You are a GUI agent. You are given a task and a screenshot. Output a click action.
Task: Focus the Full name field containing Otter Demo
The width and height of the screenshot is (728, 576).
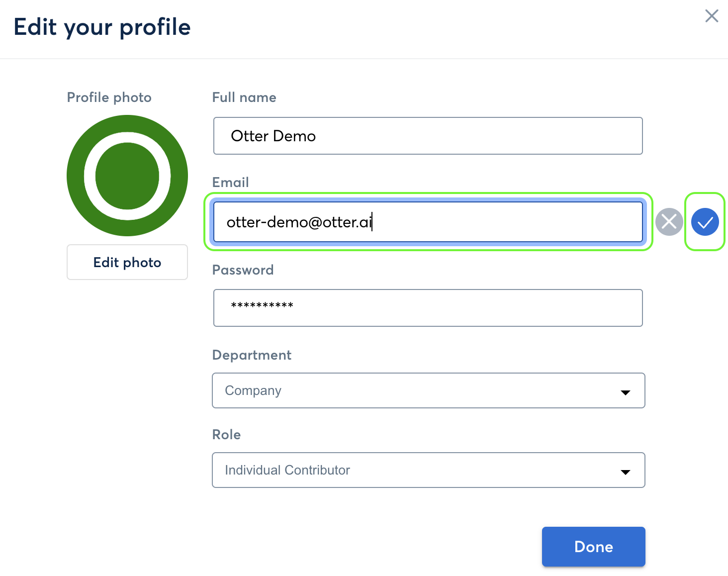tap(428, 136)
